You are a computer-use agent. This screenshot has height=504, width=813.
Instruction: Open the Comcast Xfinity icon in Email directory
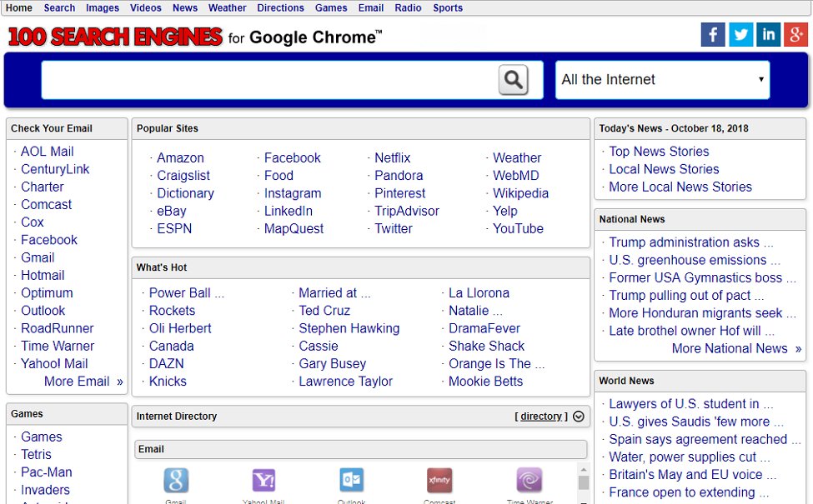click(x=439, y=480)
